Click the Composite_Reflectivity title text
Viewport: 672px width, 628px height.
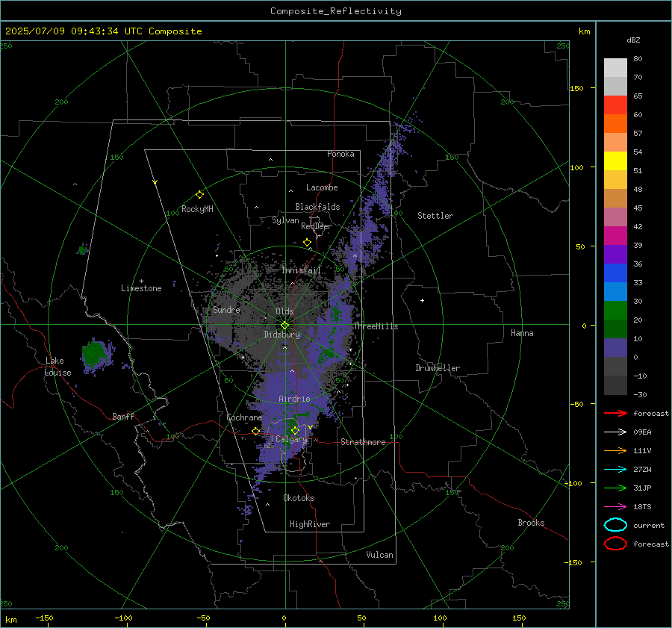336,11
